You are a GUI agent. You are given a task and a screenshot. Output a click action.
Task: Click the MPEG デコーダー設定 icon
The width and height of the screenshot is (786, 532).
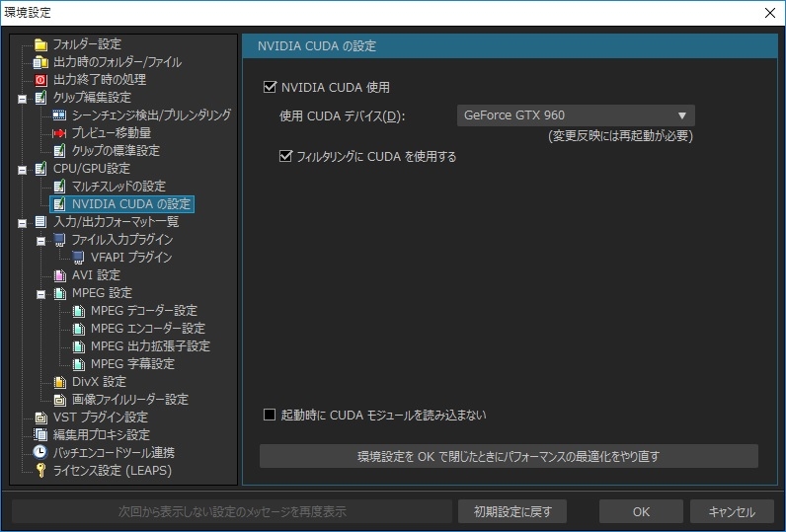pyautogui.click(x=78, y=311)
